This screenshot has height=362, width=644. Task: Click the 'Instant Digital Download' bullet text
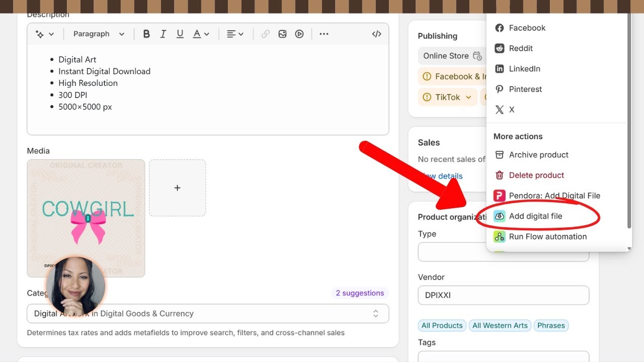click(x=104, y=71)
